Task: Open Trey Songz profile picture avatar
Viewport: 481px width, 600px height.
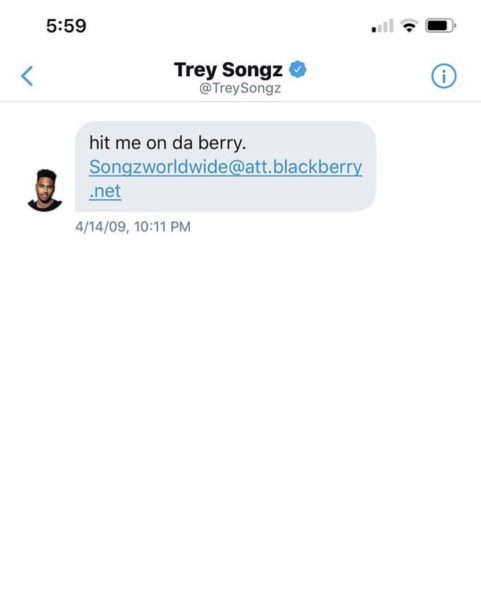Action: [45, 190]
